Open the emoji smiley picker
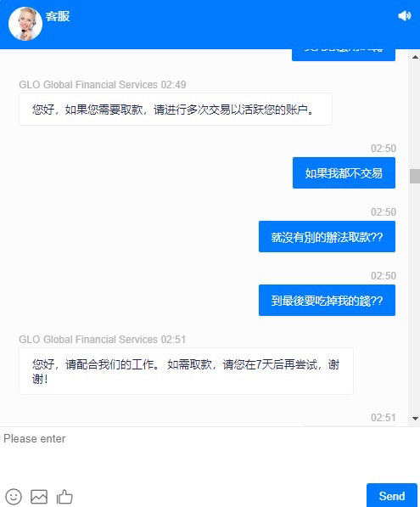 14,496
